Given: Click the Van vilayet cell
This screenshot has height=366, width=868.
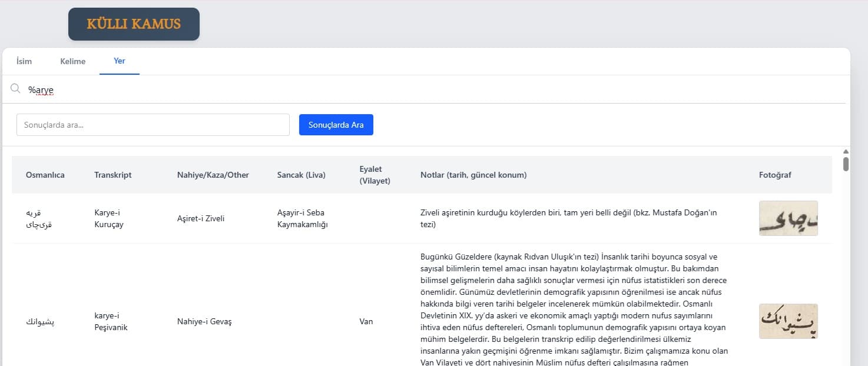Looking at the screenshot, I should tap(366, 321).
